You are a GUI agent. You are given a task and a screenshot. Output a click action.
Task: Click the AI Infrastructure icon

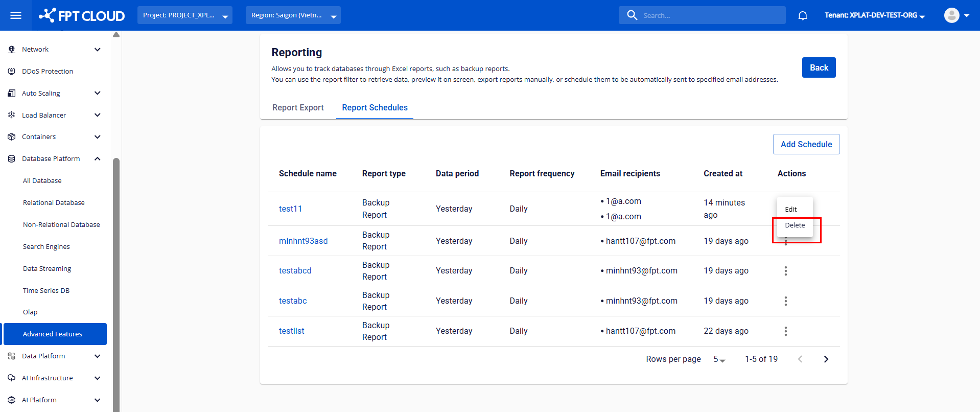coord(12,378)
